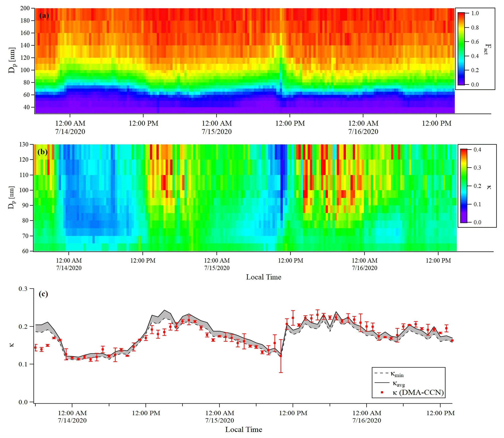Click the 1.0 label on the F_act color bar
This screenshot has width=504, height=438.
[x=475, y=13]
